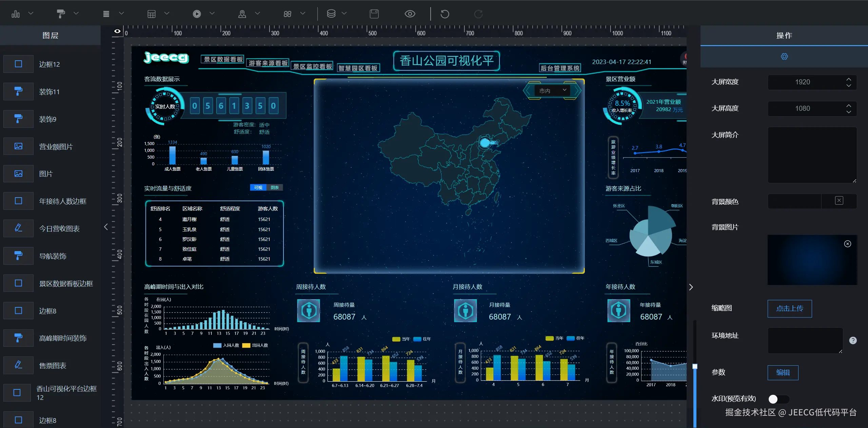Select the 智慧园区看板 navigation tab
Screen dimensions: 868x428
click(x=358, y=68)
